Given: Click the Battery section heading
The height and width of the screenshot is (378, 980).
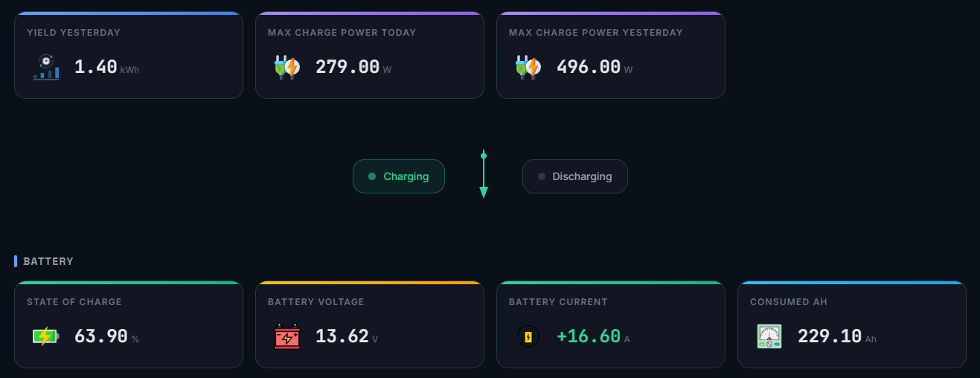Looking at the screenshot, I should point(48,261).
